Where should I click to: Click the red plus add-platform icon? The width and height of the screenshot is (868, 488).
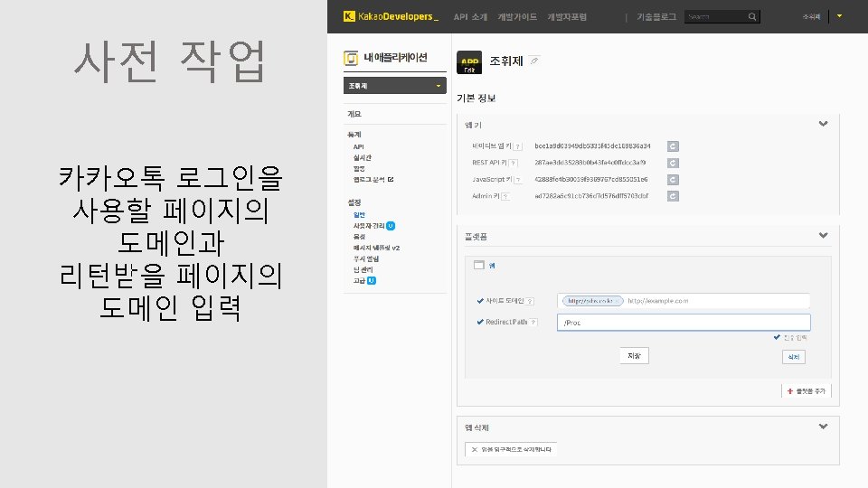790,391
